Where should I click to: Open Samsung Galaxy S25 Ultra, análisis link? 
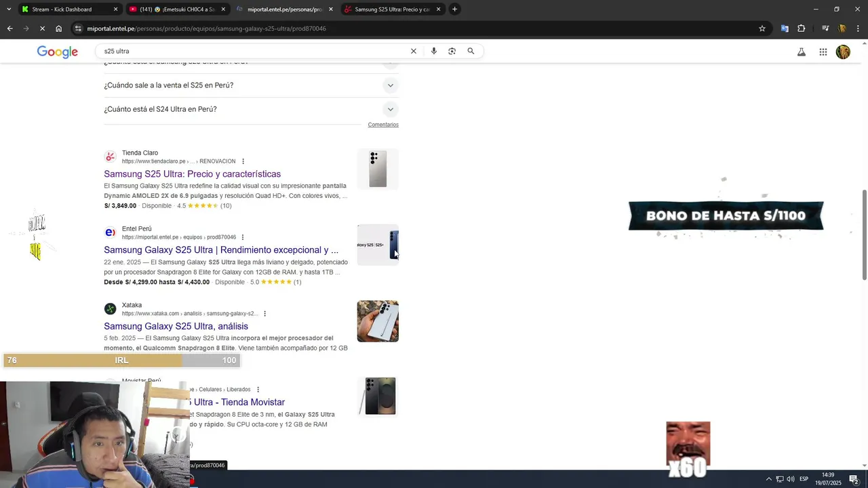tap(176, 327)
